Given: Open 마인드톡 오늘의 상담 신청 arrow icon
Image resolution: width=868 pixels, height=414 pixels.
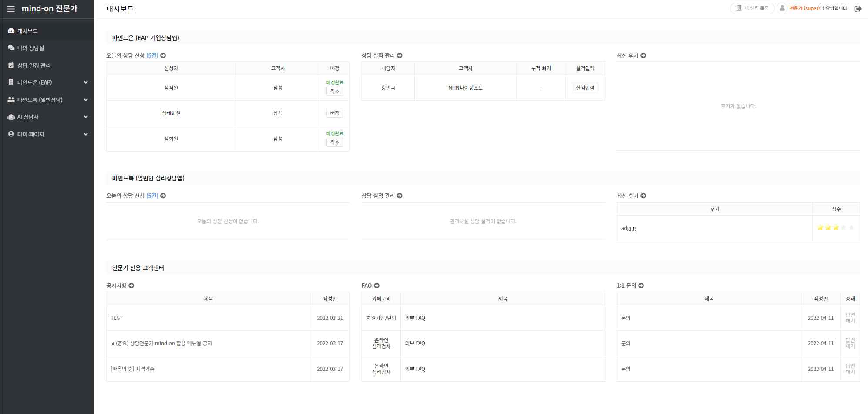Looking at the screenshot, I should pyautogui.click(x=163, y=196).
